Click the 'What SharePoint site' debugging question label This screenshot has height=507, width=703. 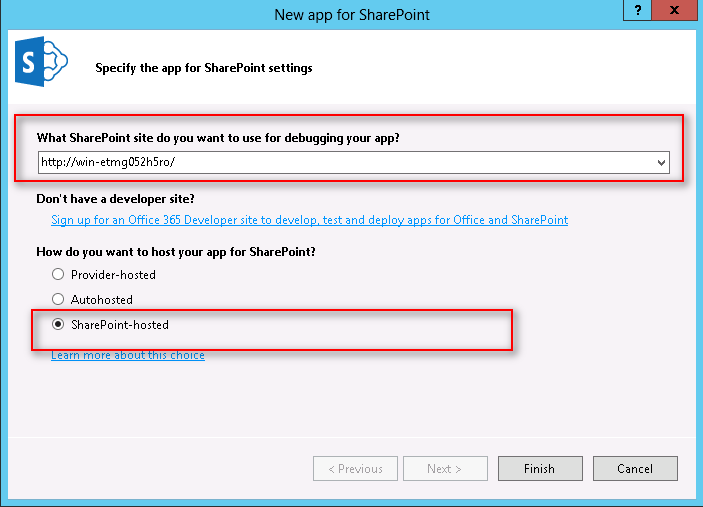(218, 138)
